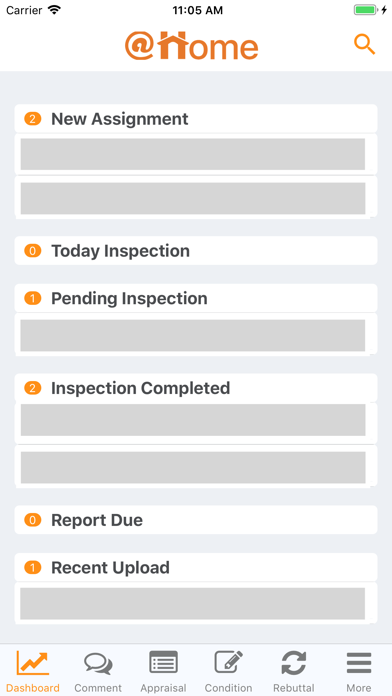The image size is (392, 696).
Task: Open the Condition tab icon
Action: [x=228, y=663]
